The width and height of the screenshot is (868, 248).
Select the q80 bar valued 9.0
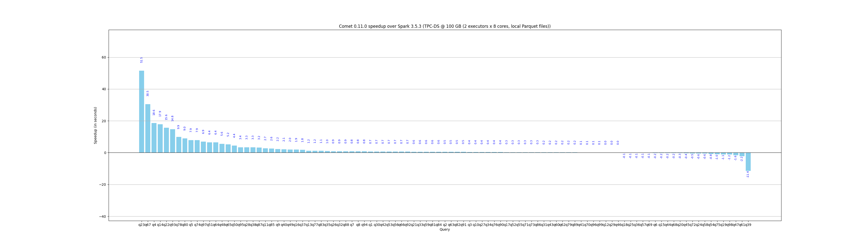tap(185, 146)
